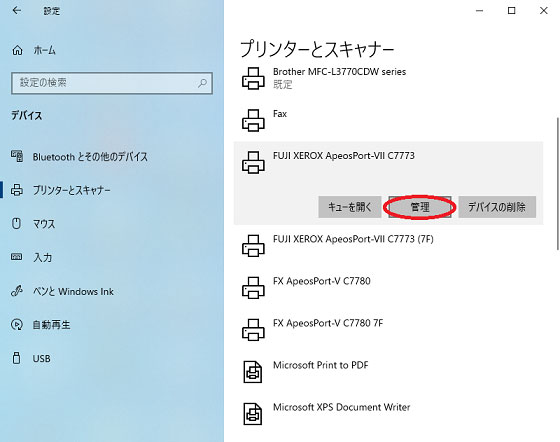
Task: Click the FX ApeosPort-V C7780 printer icon
Action: [x=253, y=287]
